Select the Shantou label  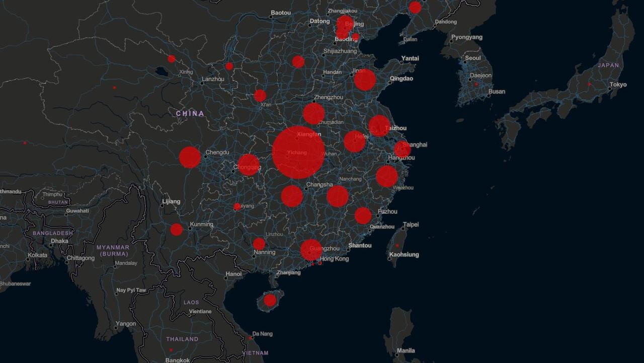click(x=360, y=245)
